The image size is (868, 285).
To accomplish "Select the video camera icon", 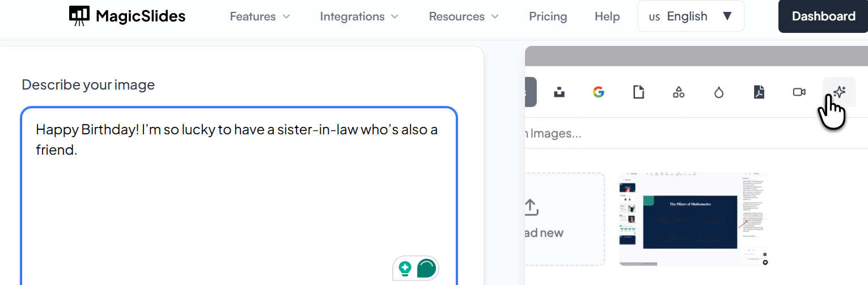I will tap(799, 92).
